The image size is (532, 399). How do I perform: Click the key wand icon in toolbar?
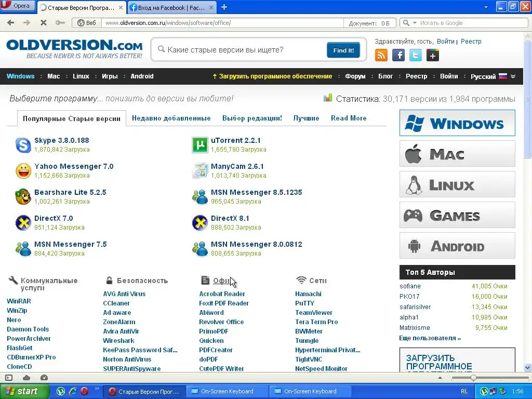click(x=60, y=23)
